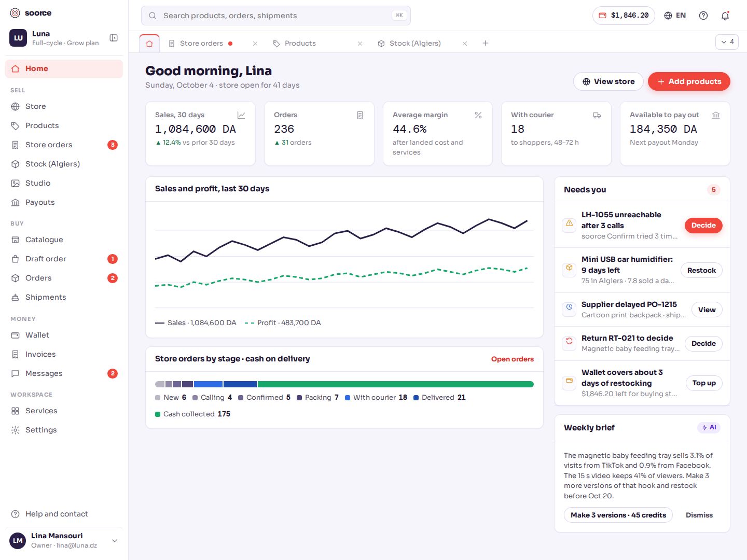Click Make 3 versions · 45 credits
The height and width of the screenshot is (560, 747).
coord(618,515)
